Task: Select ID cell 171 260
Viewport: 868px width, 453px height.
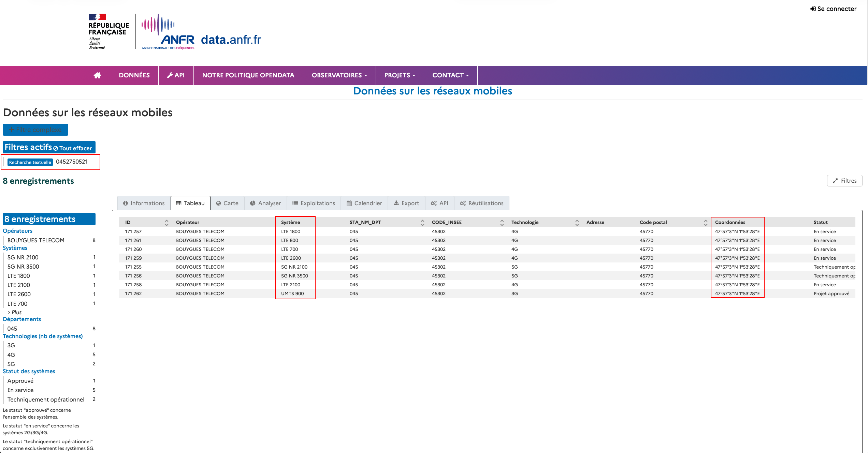Action: (133, 249)
